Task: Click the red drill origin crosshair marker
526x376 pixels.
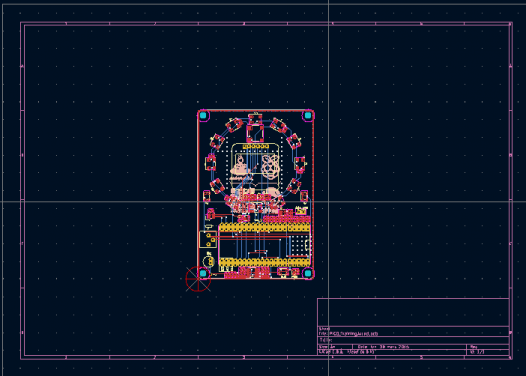Action: point(198,279)
